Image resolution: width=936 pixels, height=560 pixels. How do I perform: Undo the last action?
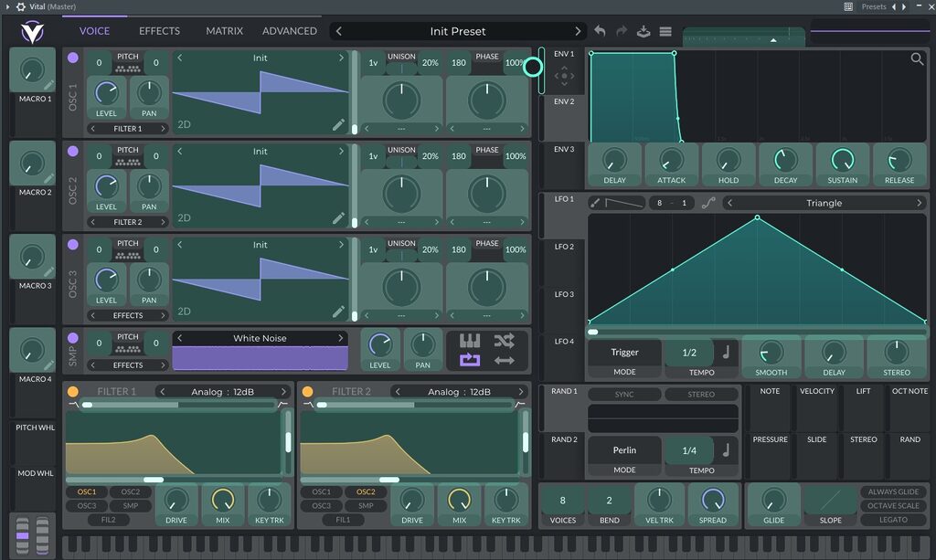click(x=600, y=31)
